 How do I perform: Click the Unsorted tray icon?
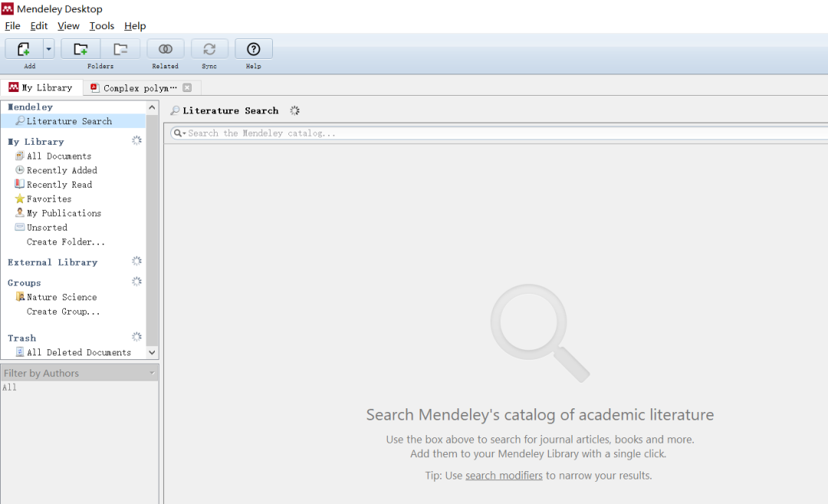(19, 227)
